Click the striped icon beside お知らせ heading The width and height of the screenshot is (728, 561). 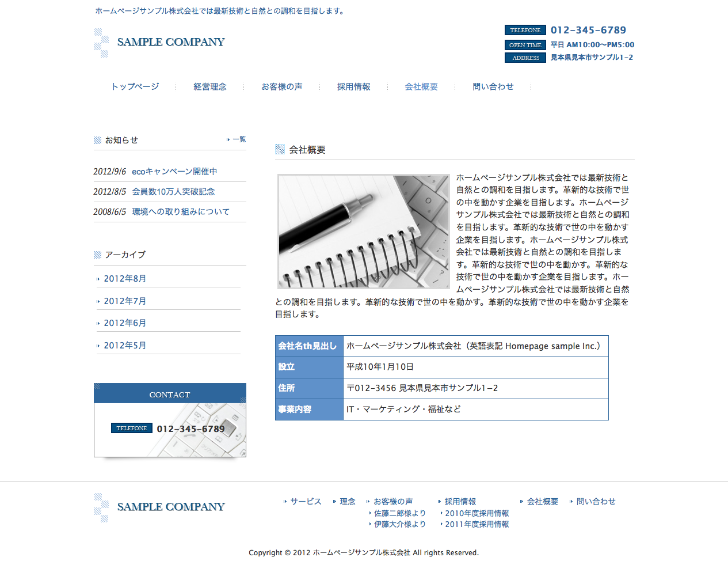point(97,140)
